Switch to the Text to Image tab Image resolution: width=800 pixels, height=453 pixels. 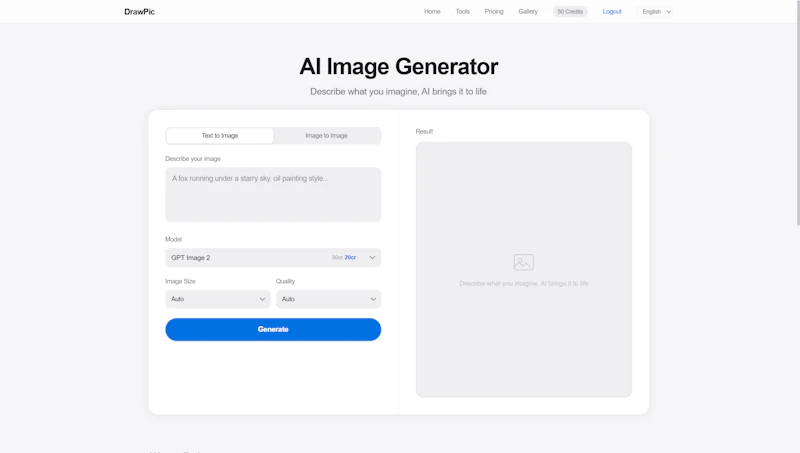219,136
